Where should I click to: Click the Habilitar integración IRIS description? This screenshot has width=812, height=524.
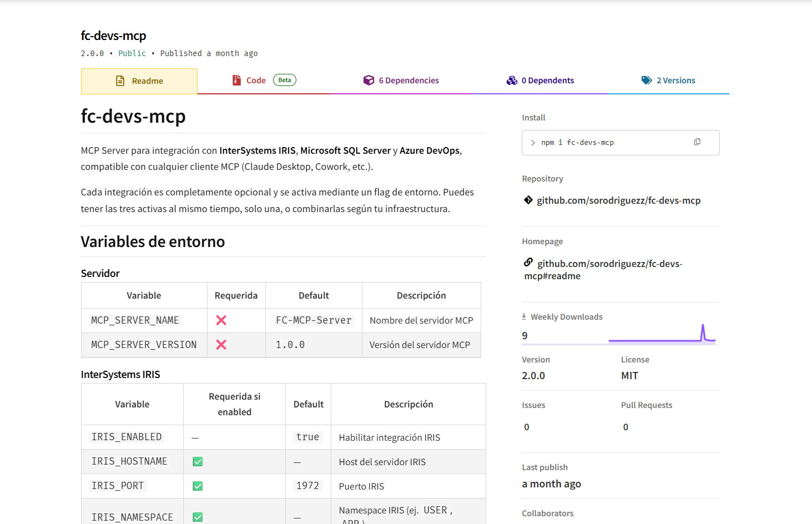tap(390, 437)
